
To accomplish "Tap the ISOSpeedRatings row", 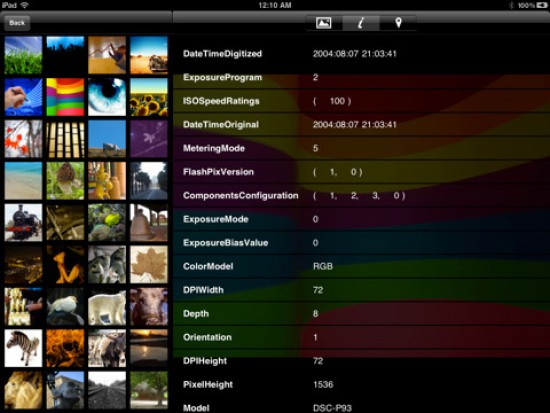I will (361, 101).
